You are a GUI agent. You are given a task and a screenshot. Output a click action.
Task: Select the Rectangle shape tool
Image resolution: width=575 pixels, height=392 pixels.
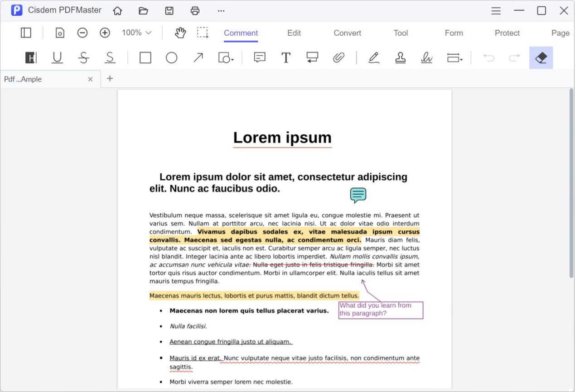pos(145,57)
